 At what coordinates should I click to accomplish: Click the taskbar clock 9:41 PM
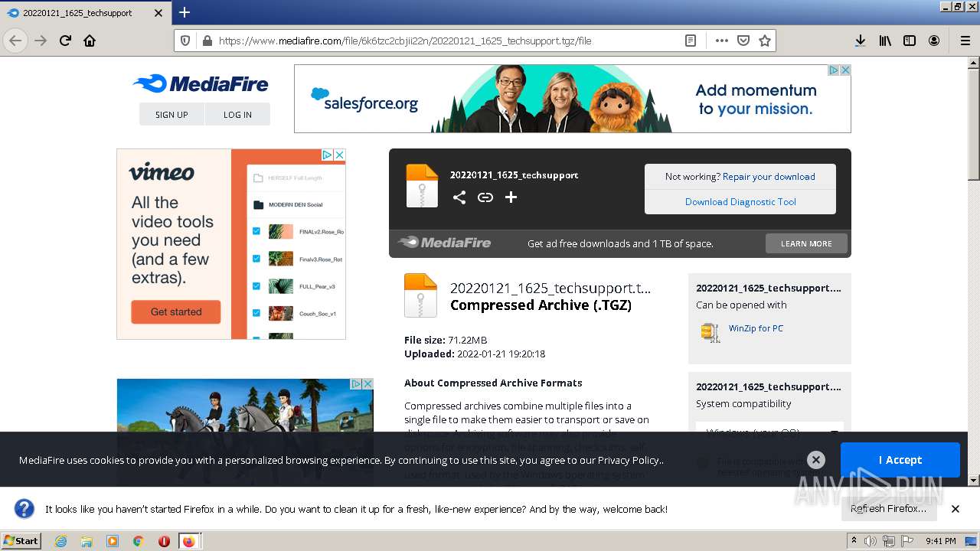940,541
